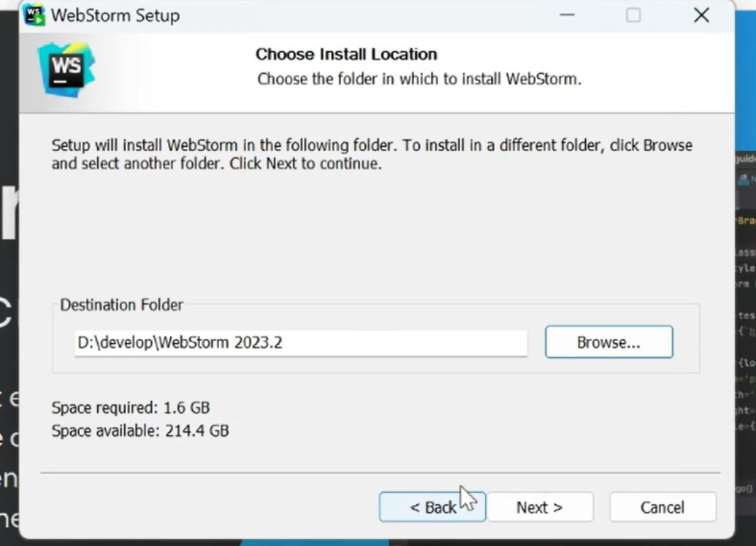The width and height of the screenshot is (756, 546).
Task: Click the WS logo in the header
Action: tap(66, 70)
